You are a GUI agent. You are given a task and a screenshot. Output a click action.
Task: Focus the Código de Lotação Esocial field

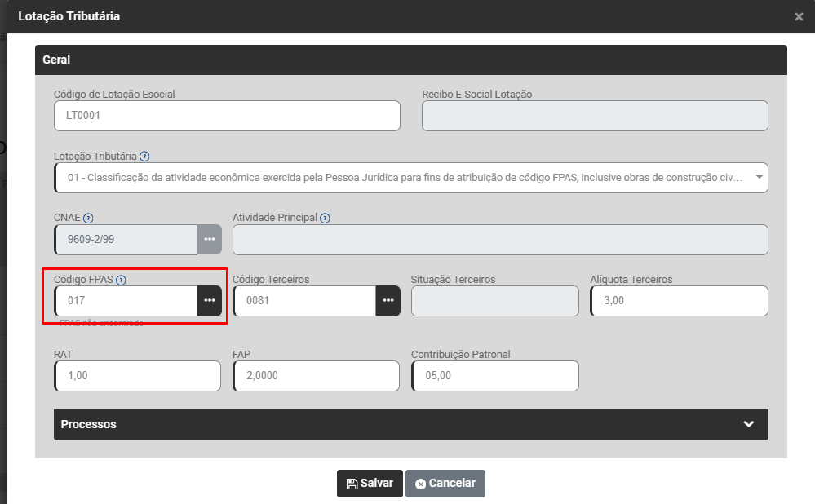coord(227,116)
